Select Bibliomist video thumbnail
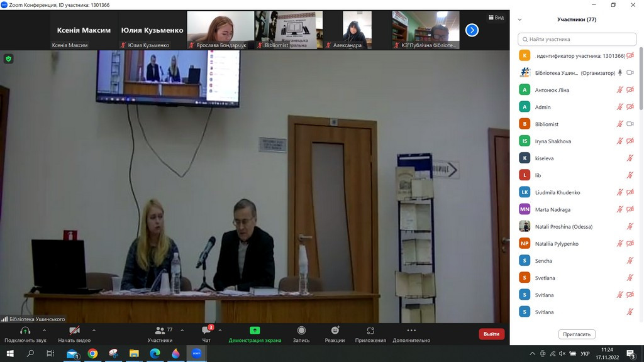The image size is (644, 362). pos(289,30)
